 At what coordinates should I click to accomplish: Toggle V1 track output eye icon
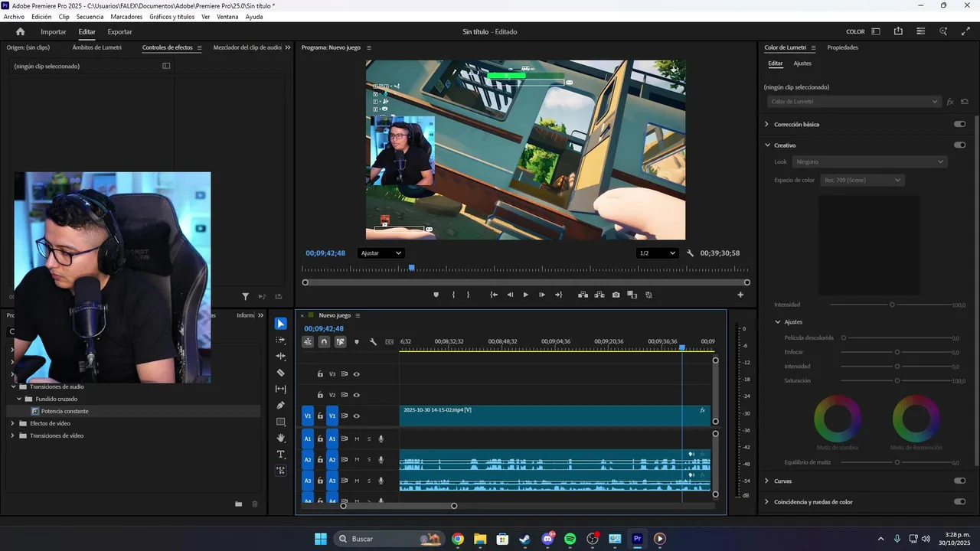pos(357,416)
